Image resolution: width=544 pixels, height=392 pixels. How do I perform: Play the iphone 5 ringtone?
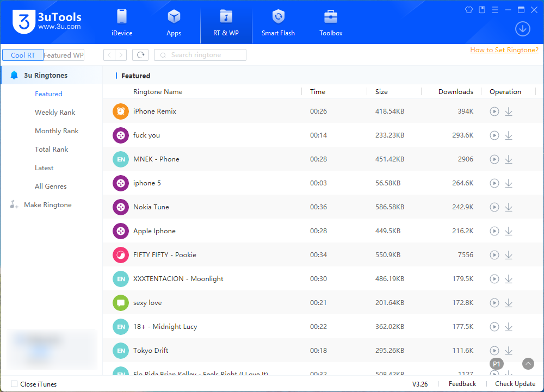(494, 183)
